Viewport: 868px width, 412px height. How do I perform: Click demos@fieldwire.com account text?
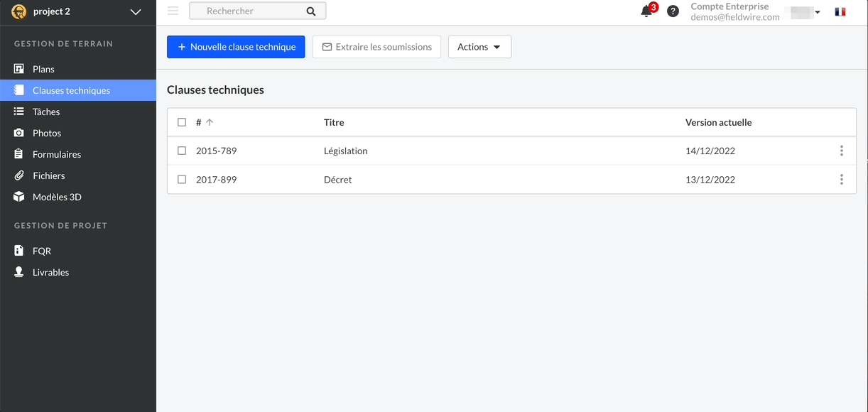(735, 17)
